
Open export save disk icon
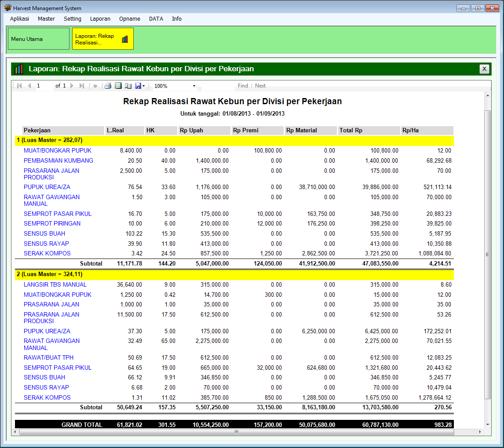pos(138,86)
